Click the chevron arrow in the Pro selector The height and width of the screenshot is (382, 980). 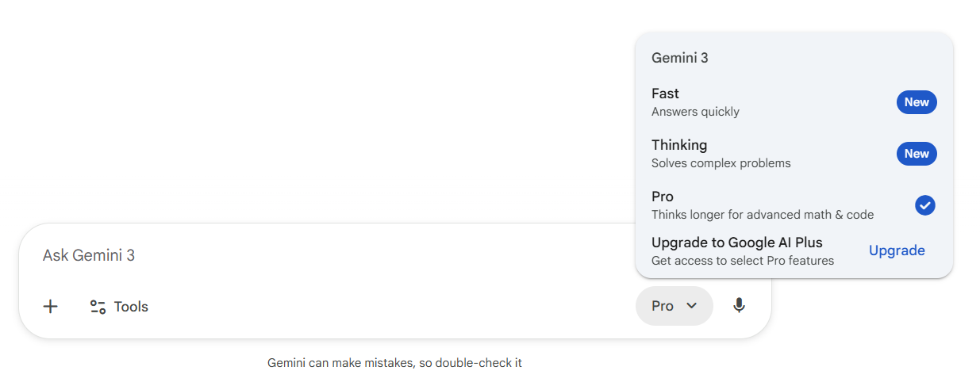click(x=691, y=306)
